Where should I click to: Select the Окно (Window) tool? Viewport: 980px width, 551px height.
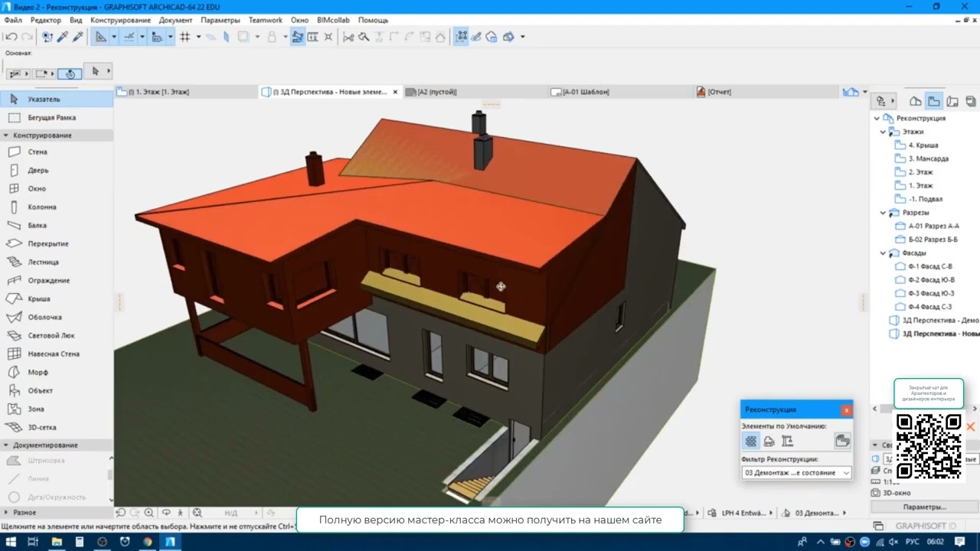[57, 188]
